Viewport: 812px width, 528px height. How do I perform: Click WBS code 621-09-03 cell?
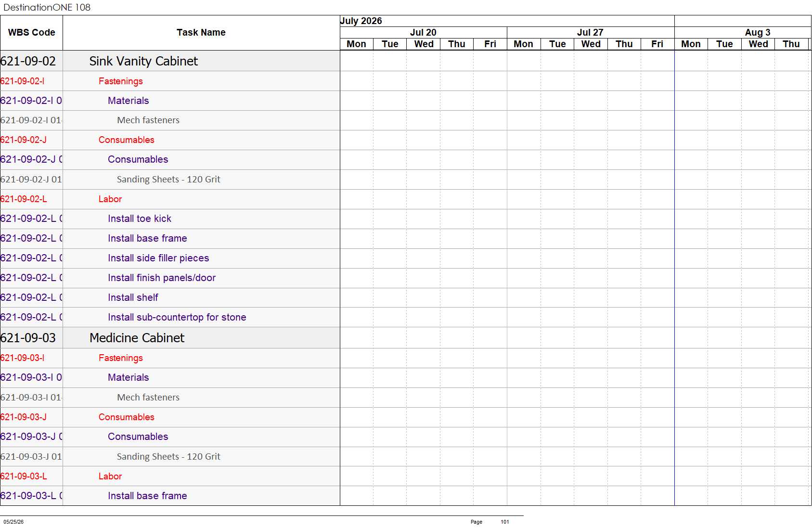point(28,338)
